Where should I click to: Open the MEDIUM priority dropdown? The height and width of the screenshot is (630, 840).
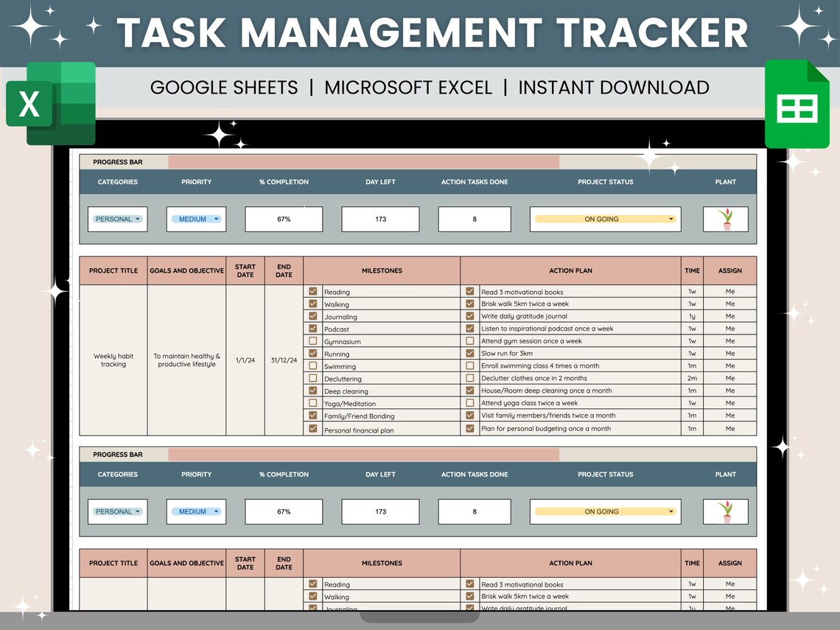click(196, 219)
